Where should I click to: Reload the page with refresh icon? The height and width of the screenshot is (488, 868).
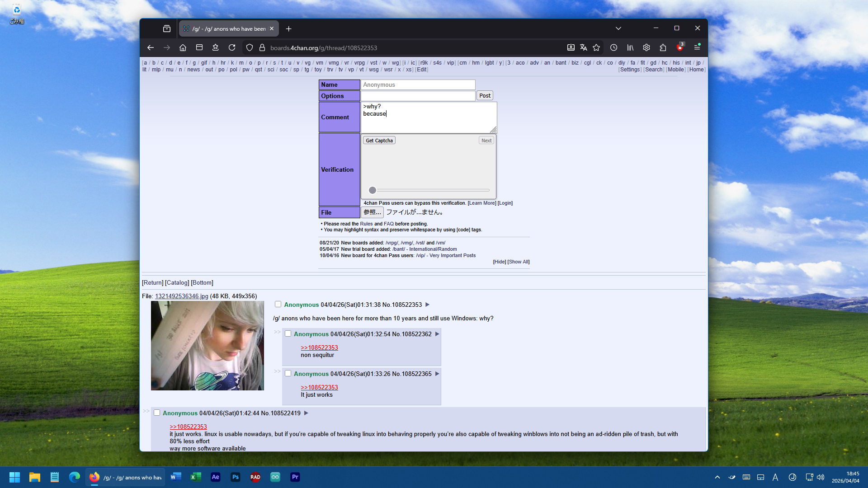[232, 47]
